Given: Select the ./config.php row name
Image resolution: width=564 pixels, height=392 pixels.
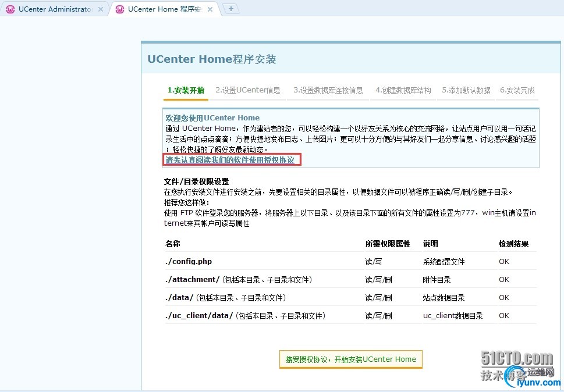Looking at the screenshot, I should click(x=189, y=262).
